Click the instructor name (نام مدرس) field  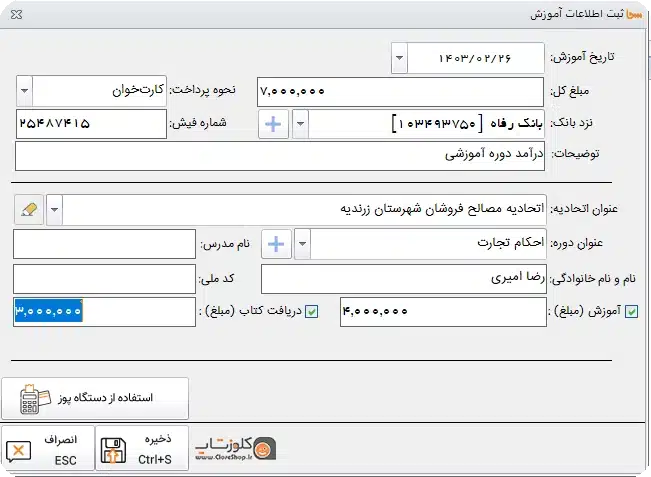tap(104, 244)
